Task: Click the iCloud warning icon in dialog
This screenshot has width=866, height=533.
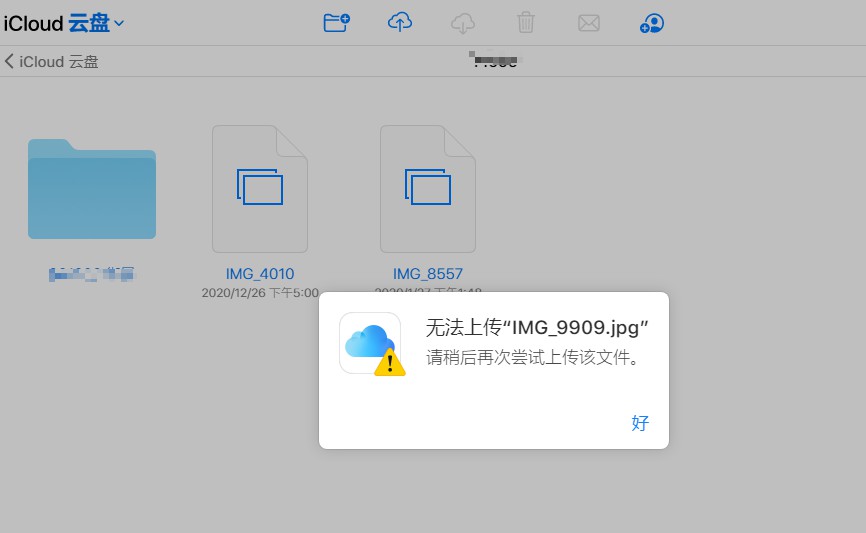Action: pyautogui.click(x=372, y=344)
